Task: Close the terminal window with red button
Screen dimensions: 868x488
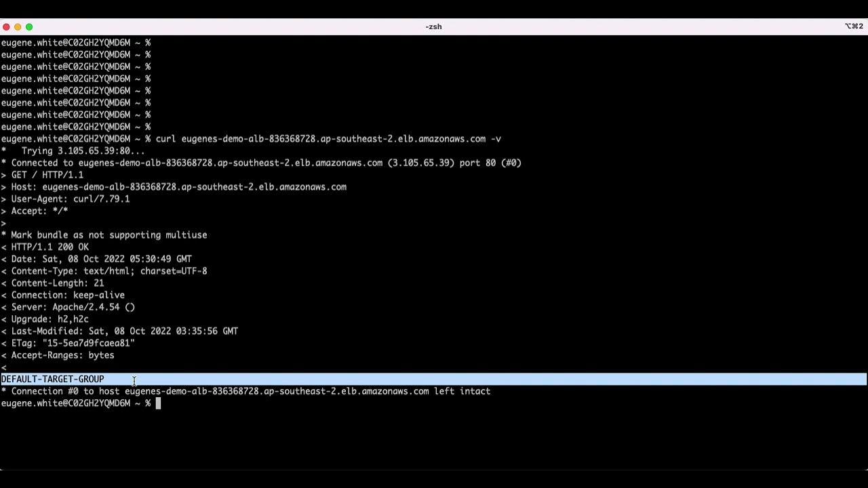Action: tap(6, 26)
